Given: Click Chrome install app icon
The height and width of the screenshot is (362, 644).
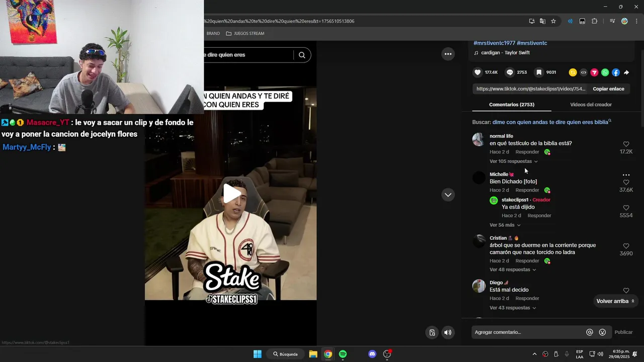Looking at the screenshot, I should click(x=532, y=21).
